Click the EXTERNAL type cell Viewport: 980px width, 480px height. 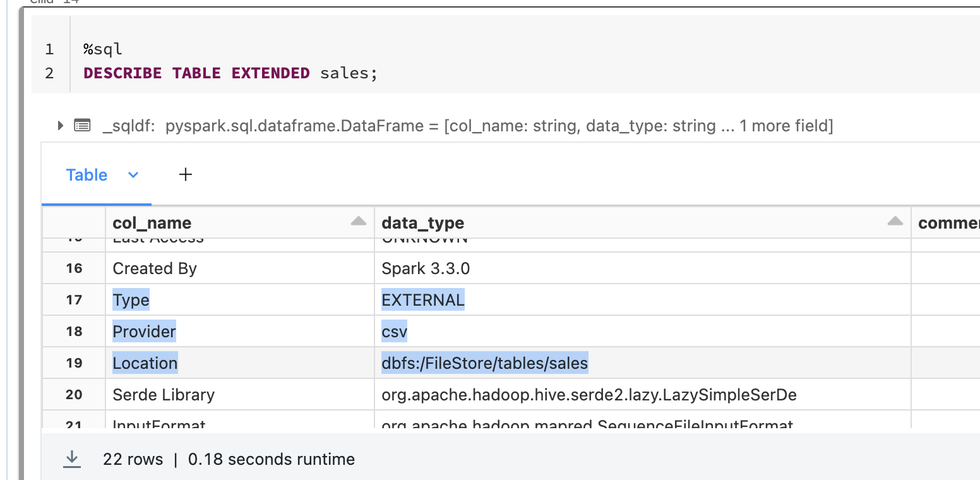click(422, 300)
